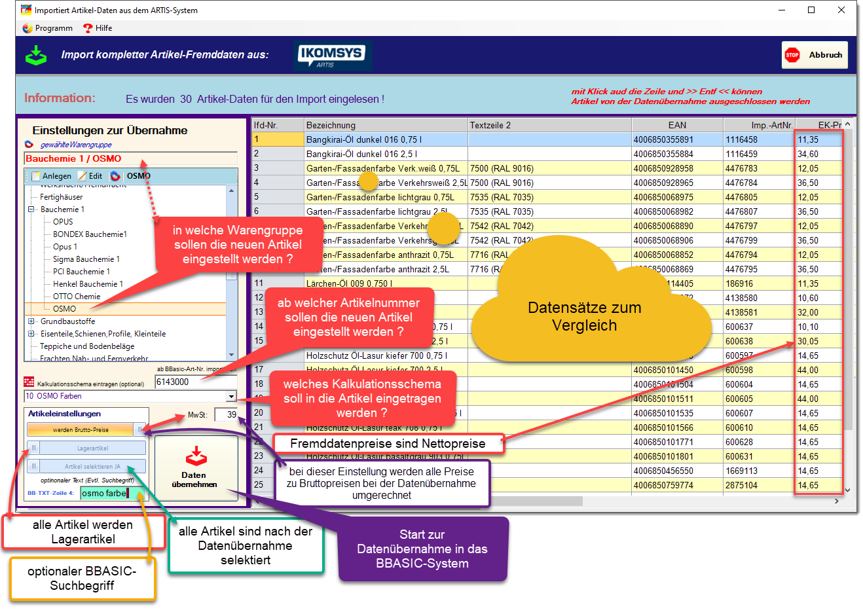Click the Bauchemie 1 / OSMO selected group field

coord(131,158)
